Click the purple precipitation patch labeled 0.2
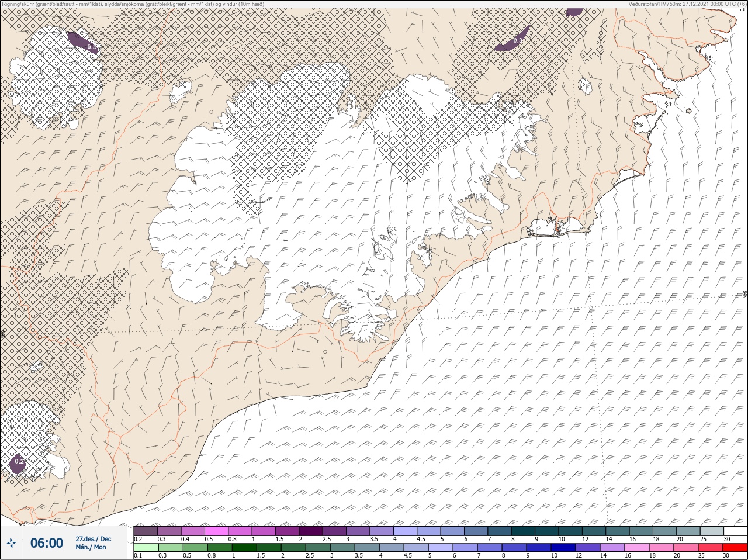The width and height of the screenshot is (748, 560). point(18,463)
